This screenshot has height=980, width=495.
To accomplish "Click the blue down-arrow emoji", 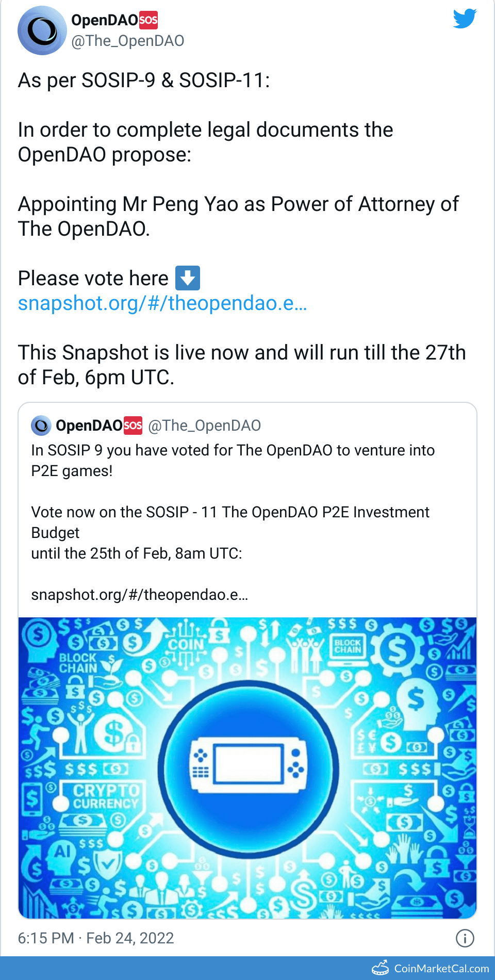I will pyautogui.click(x=188, y=278).
